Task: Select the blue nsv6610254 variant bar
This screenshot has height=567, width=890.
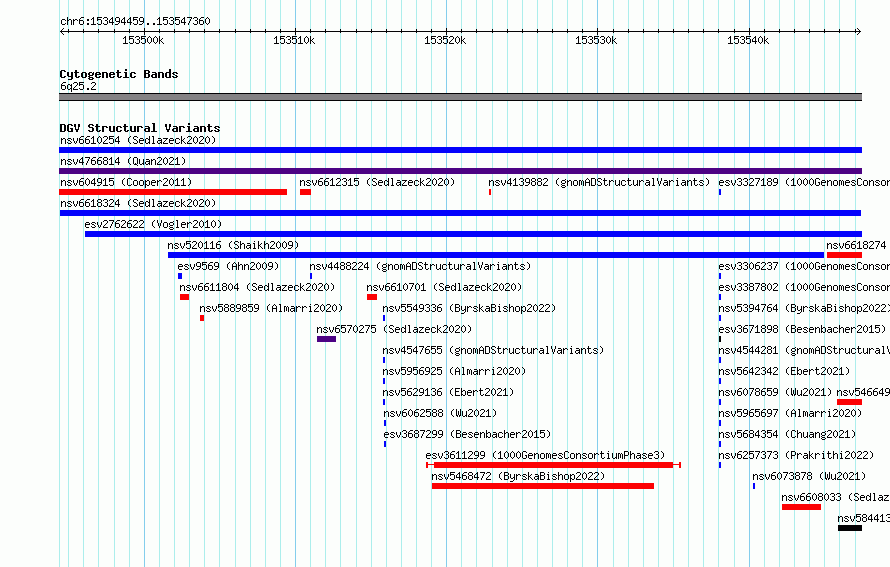Action: click(460, 150)
